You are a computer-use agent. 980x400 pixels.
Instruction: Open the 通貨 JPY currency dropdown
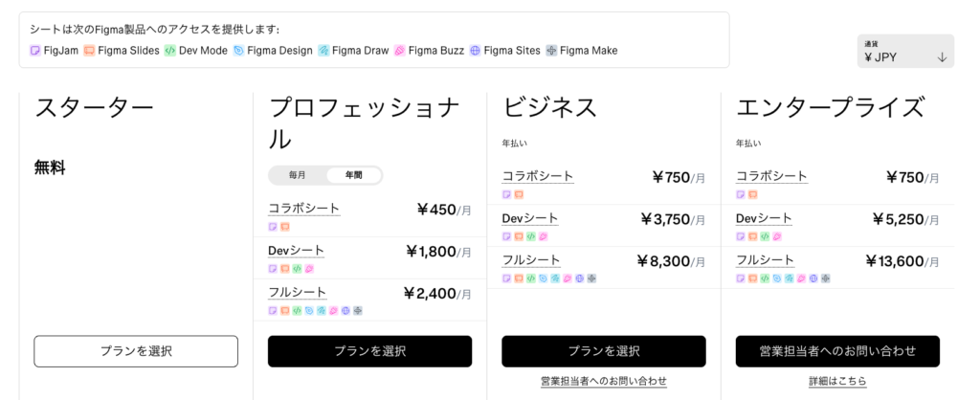pos(905,52)
